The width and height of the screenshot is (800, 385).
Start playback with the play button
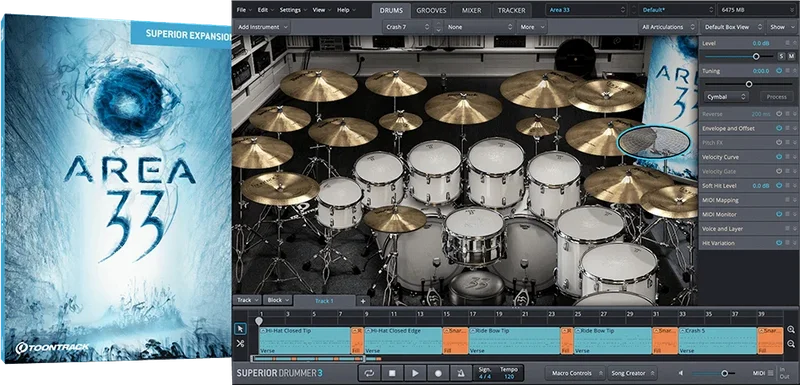tap(415, 373)
